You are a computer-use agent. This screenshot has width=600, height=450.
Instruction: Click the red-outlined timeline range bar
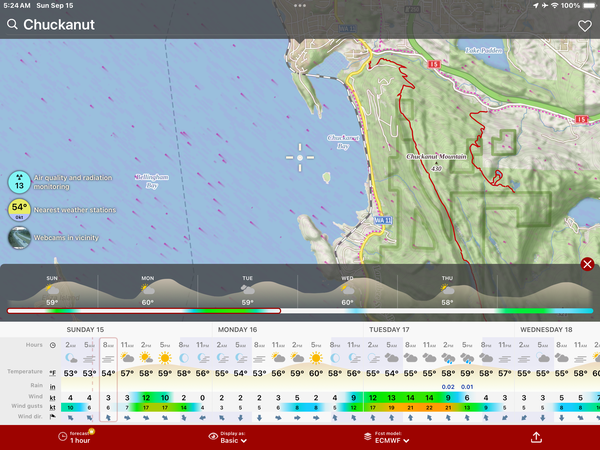point(144,311)
